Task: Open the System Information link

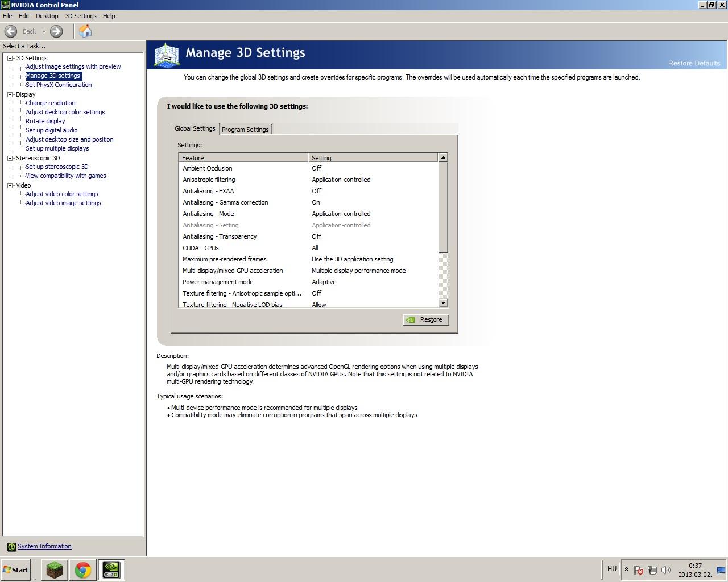Action: pos(44,546)
